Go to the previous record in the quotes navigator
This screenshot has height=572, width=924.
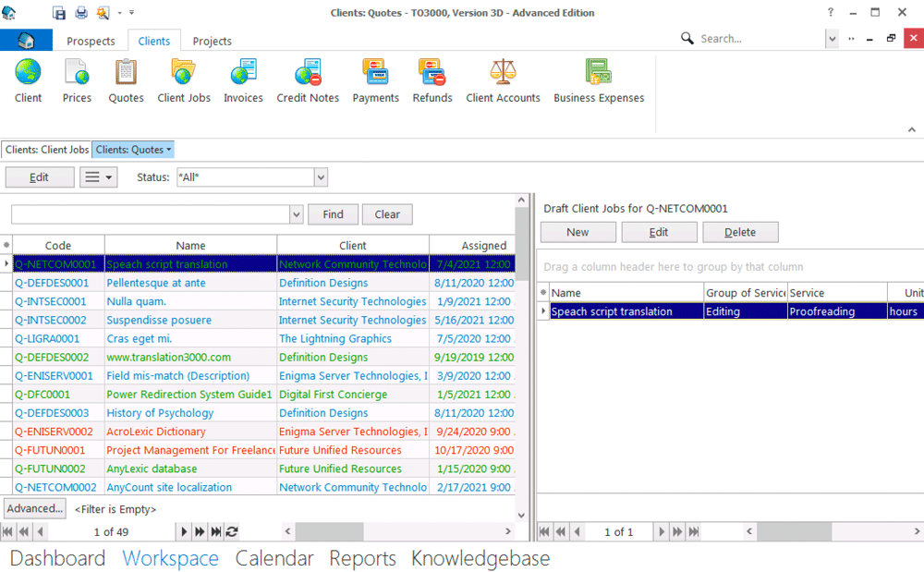click(40, 531)
